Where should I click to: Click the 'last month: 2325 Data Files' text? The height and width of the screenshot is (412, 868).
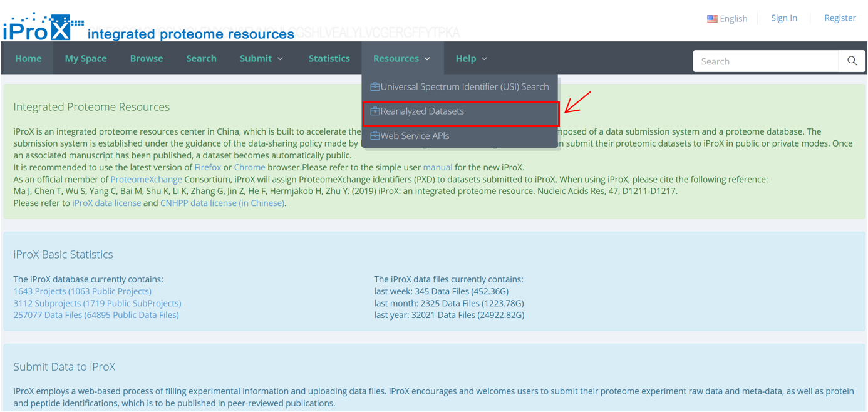(x=449, y=303)
